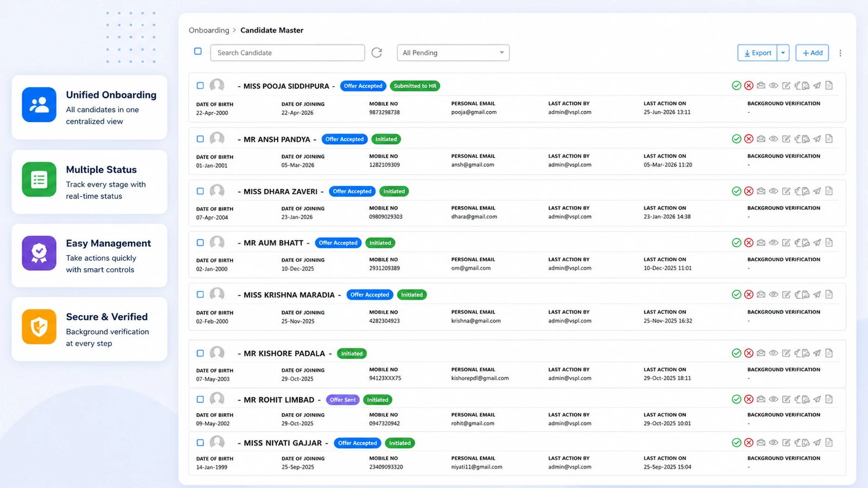Click envelope icon in Dhara Zaveri row
The image size is (868, 488).
(761, 191)
